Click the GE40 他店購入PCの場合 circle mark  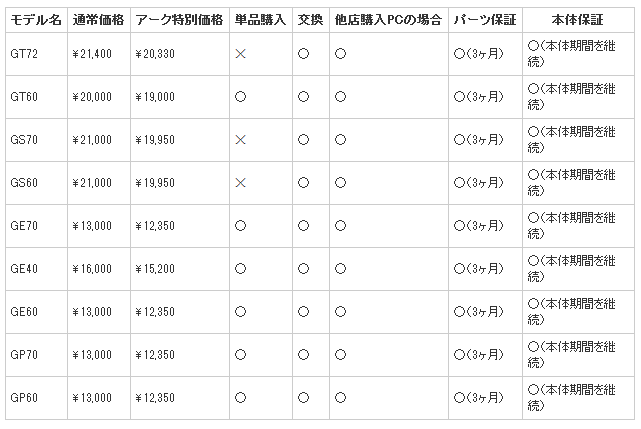340,269
